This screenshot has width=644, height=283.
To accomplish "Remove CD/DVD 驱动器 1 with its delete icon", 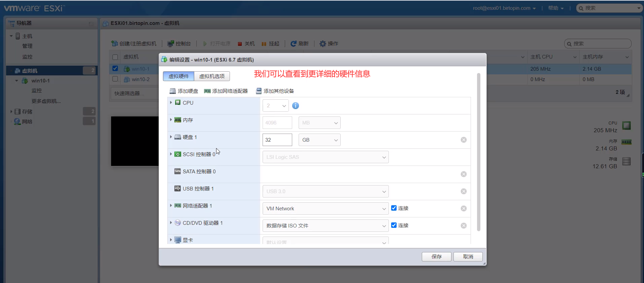I will tap(464, 226).
